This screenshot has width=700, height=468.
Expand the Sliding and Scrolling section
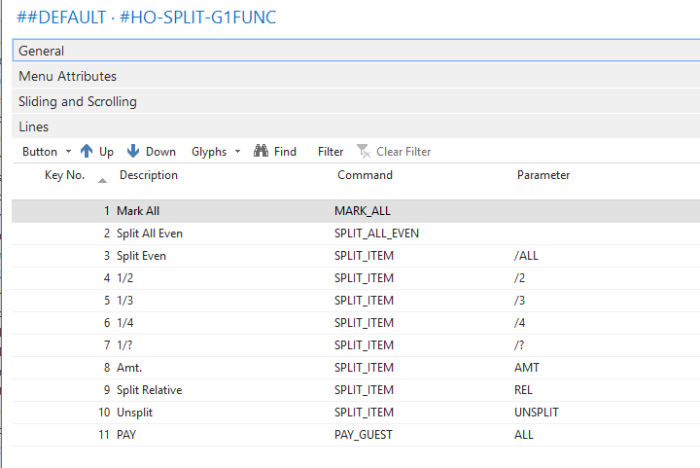pyautogui.click(x=77, y=102)
